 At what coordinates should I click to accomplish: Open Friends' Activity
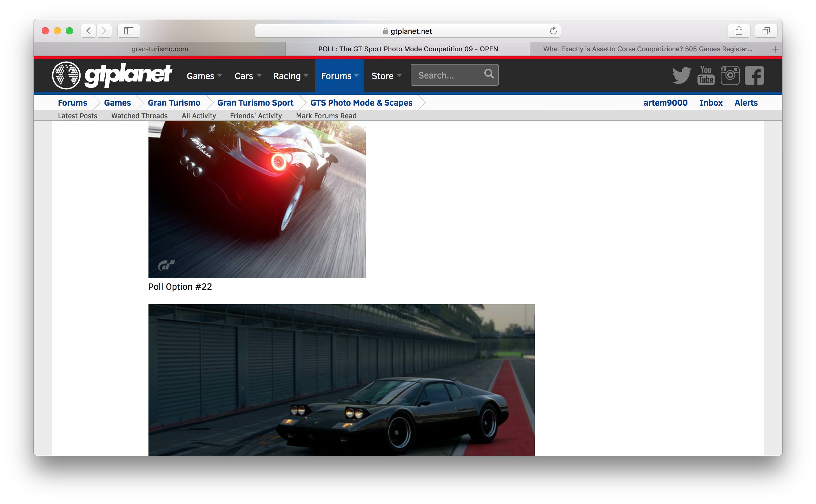(256, 116)
